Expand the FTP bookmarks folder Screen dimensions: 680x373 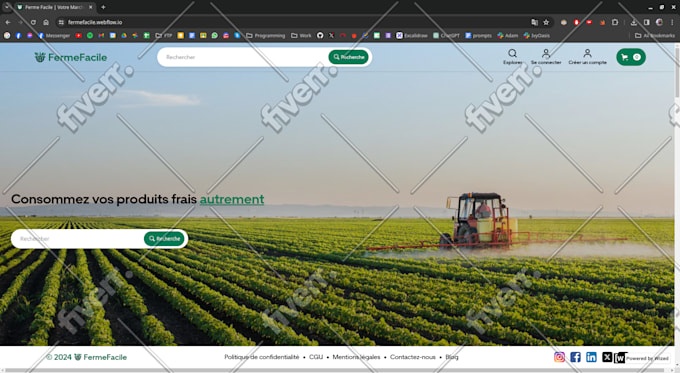tap(164, 36)
